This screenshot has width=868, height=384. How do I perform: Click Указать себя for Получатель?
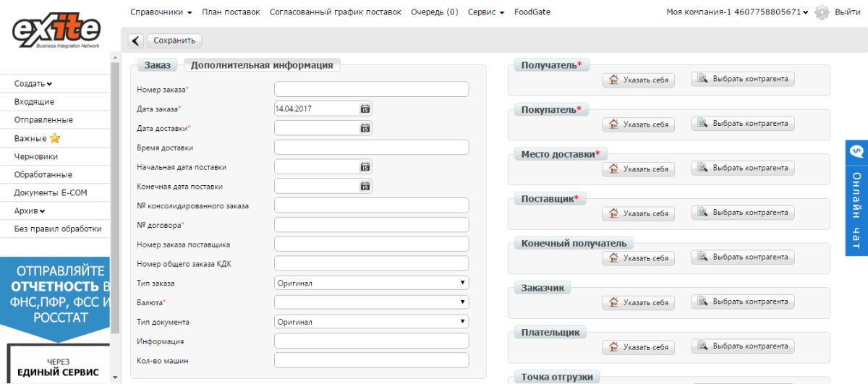tap(638, 80)
